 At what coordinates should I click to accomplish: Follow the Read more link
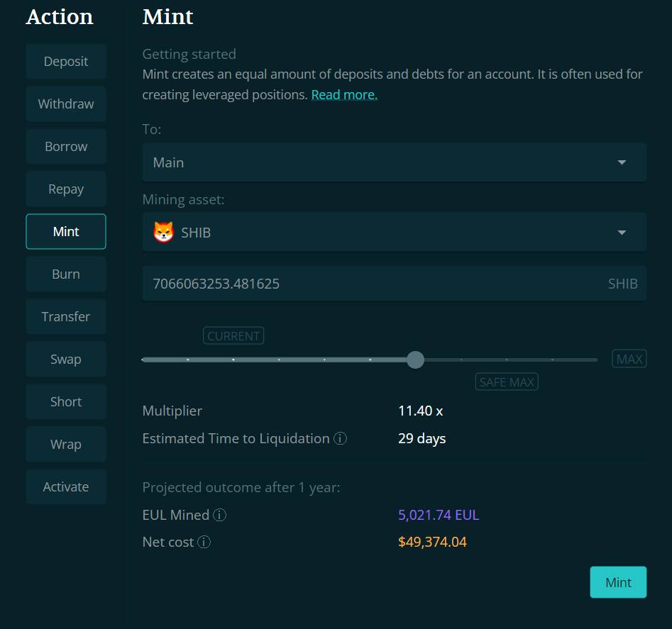[x=344, y=95]
